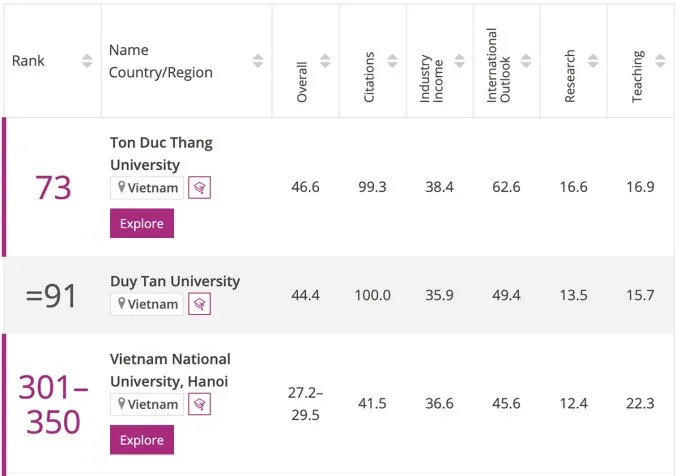
Task: Sort by International Outlook arrows
Action: (x=527, y=61)
